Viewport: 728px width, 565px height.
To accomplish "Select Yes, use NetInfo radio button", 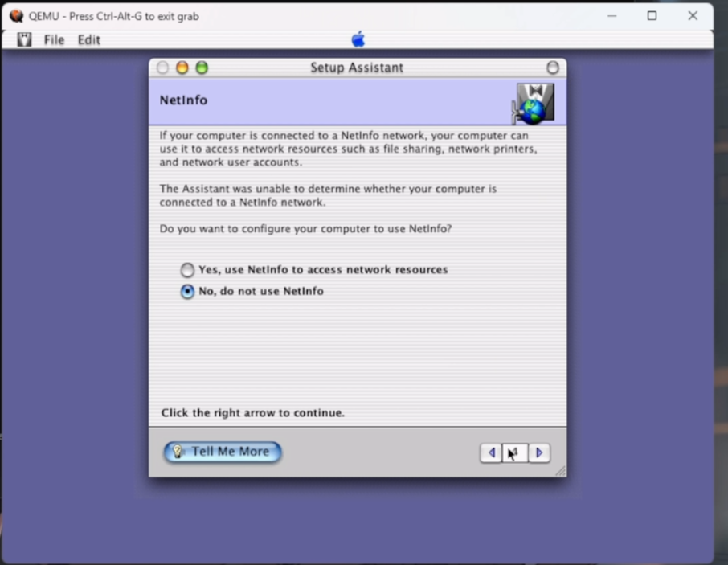I will pos(187,271).
